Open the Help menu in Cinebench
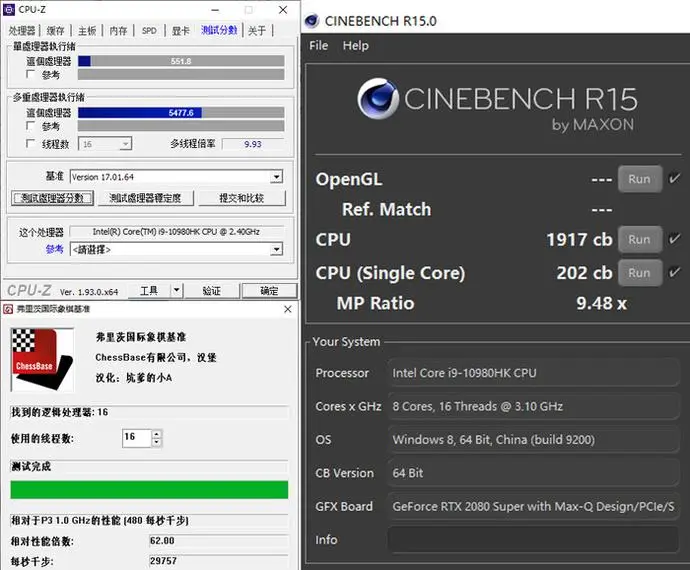The height and width of the screenshot is (570, 690). 356,45
